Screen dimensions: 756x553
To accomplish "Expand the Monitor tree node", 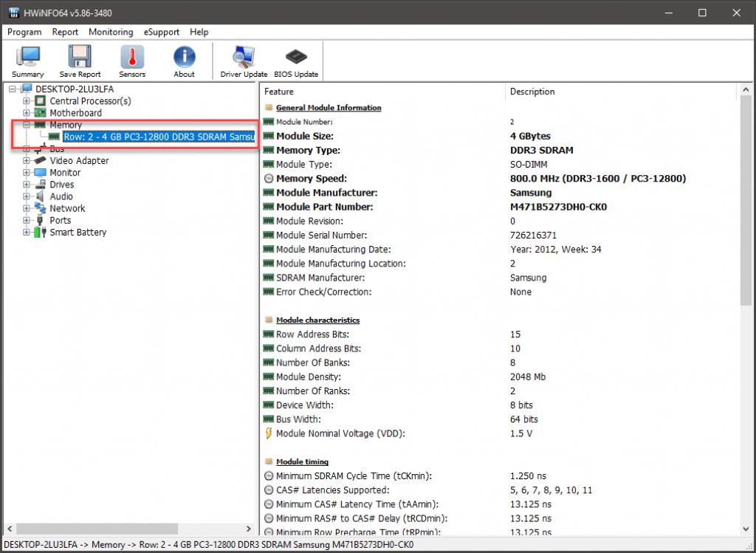I will pos(27,173).
